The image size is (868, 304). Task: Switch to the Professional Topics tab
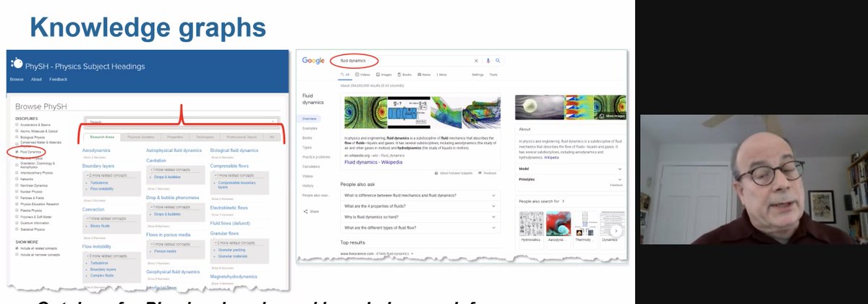(241, 136)
